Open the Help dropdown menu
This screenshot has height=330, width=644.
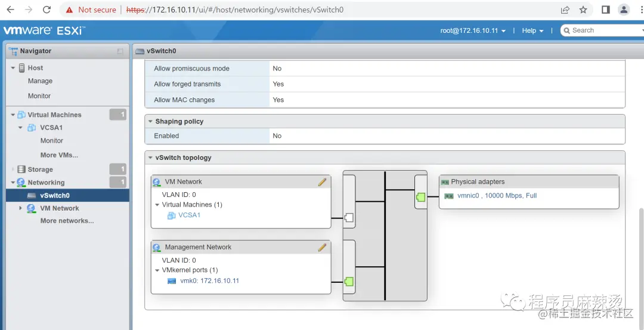pyautogui.click(x=532, y=31)
